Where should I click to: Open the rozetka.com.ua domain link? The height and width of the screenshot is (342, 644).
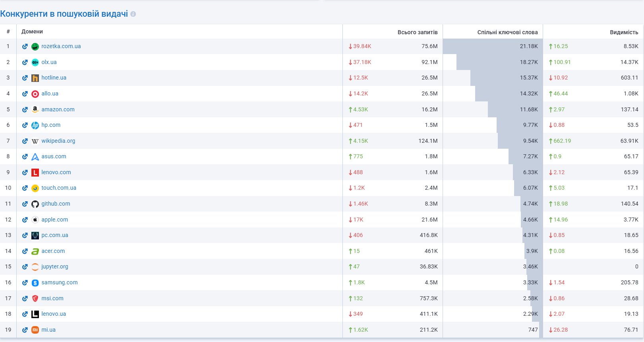point(61,46)
